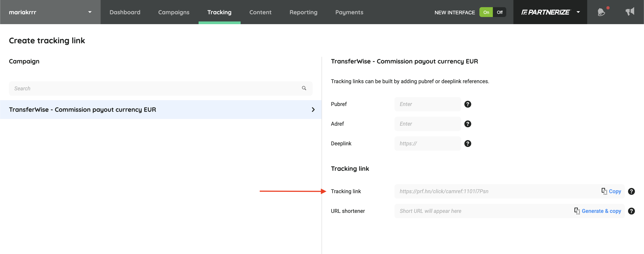The height and width of the screenshot is (254, 644).
Task: Open the Pubref help question mark
Action: coord(468,104)
